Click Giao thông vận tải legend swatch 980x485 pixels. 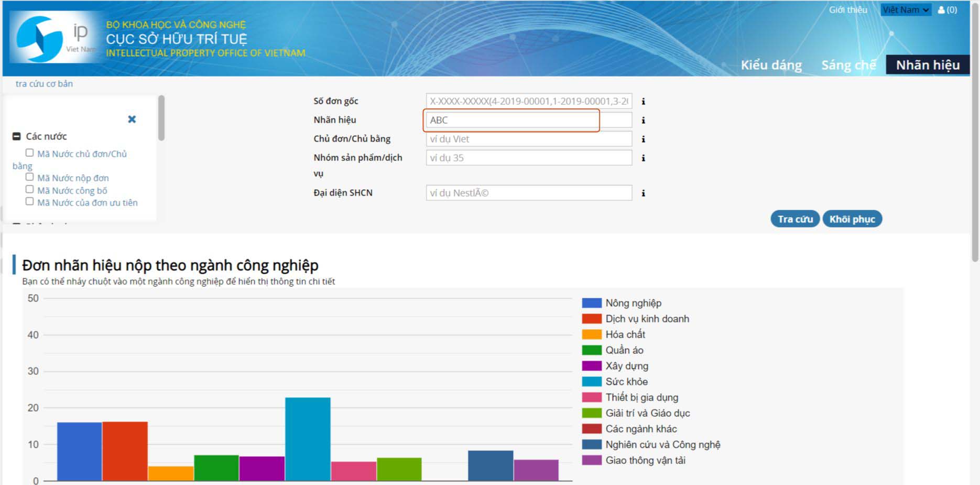(x=592, y=460)
